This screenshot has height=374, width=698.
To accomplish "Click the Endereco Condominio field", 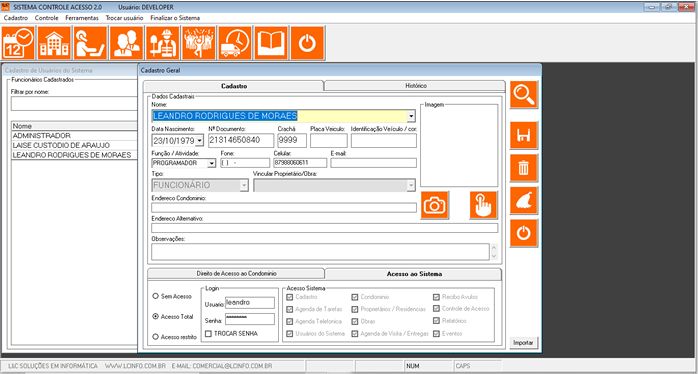I will 284,207.
